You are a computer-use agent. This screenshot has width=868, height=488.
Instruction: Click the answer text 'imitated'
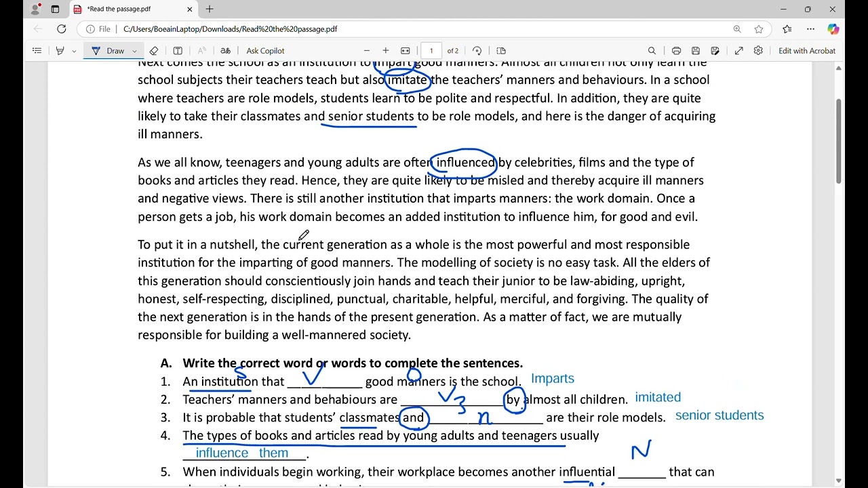[x=658, y=397]
